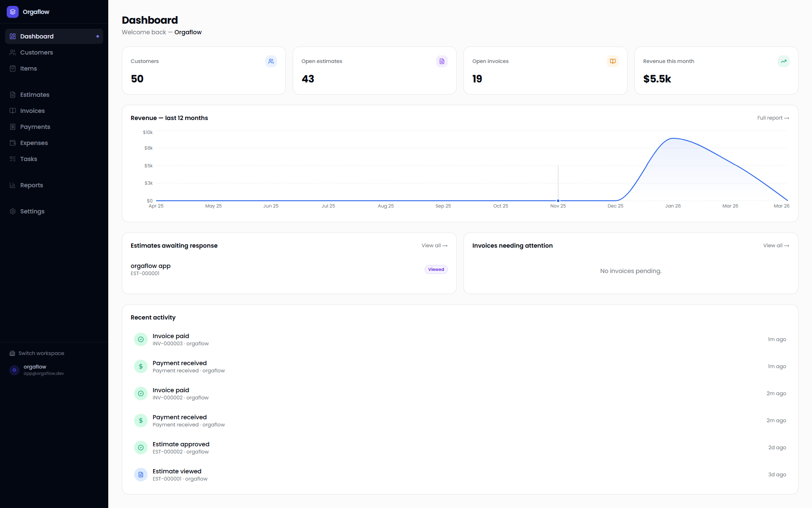
Task: Open Reports using the chart icon
Action: pyautogui.click(x=13, y=185)
